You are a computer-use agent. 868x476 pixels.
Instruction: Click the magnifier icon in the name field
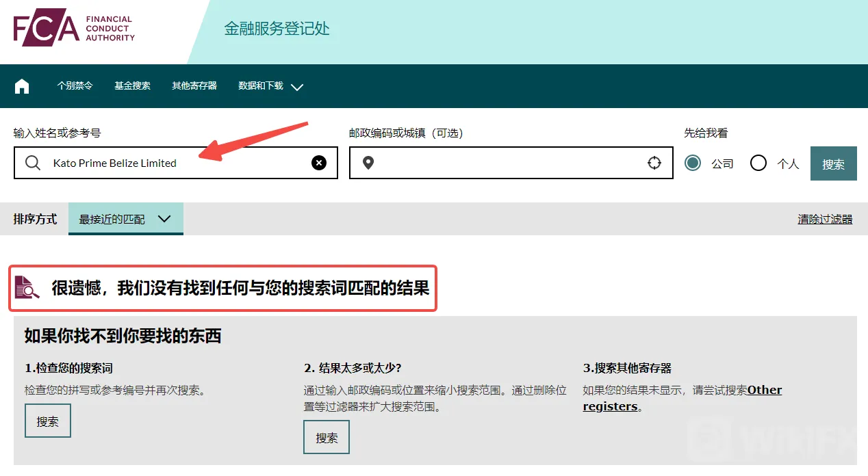pos(32,163)
